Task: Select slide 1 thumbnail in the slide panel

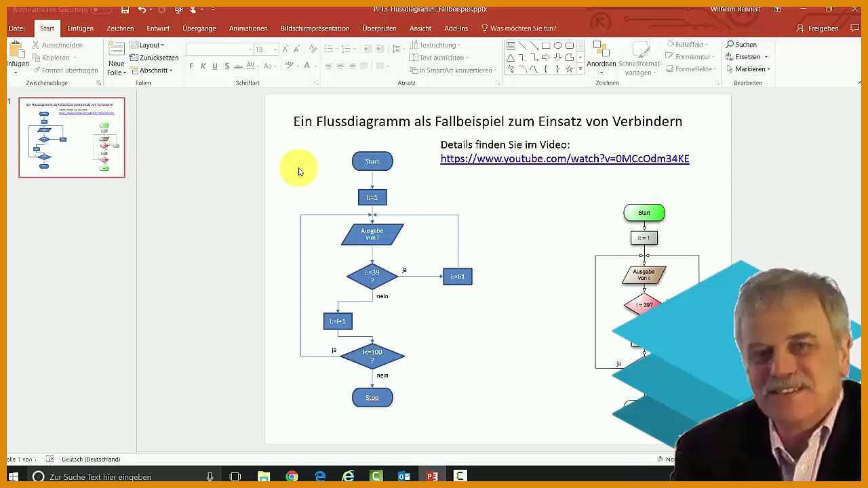Action: 72,138
